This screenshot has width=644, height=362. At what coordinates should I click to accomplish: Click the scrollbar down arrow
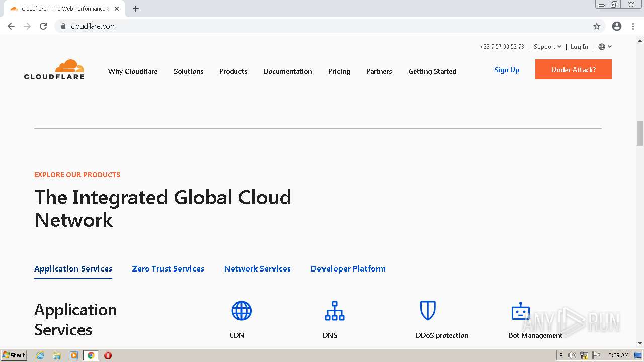[x=640, y=343]
